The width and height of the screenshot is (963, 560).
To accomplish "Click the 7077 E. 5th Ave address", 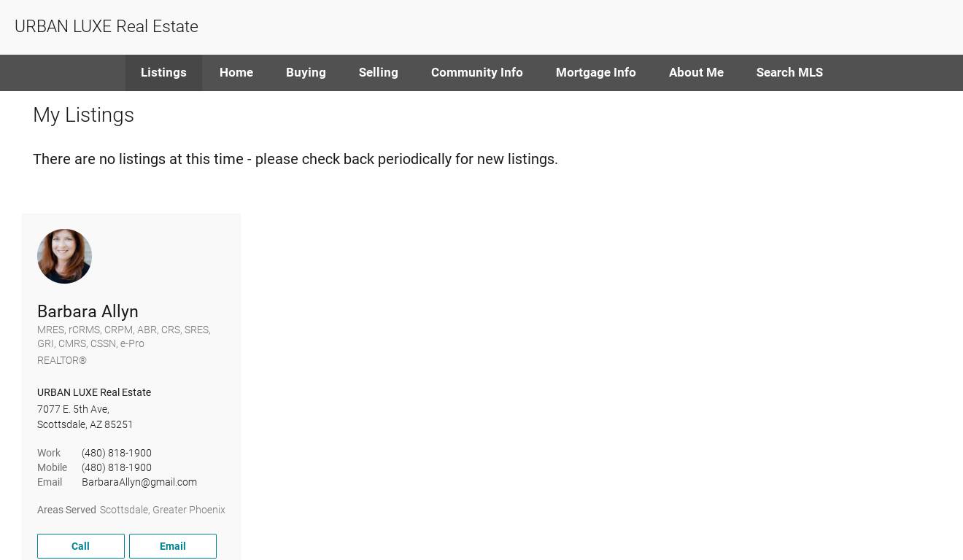I will click(73, 409).
